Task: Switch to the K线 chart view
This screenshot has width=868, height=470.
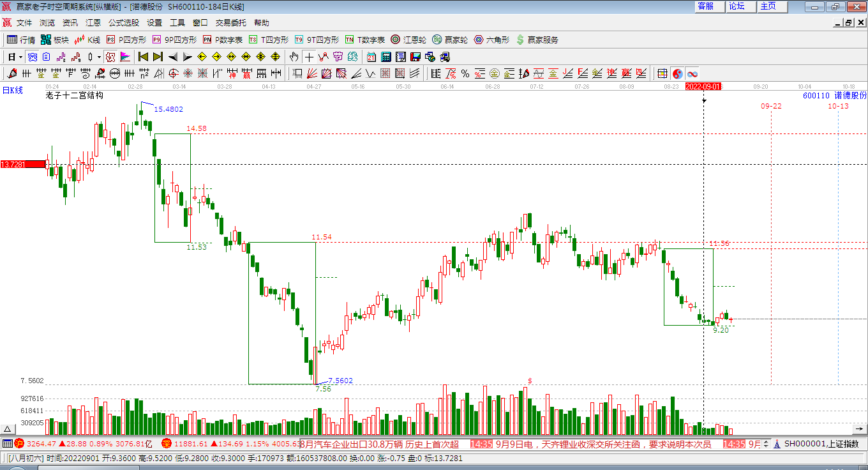Action: coord(87,40)
